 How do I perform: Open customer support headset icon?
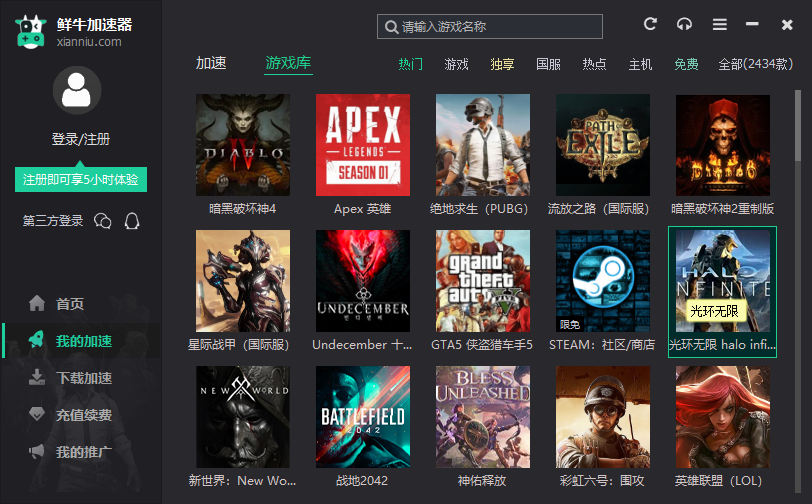[x=684, y=24]
